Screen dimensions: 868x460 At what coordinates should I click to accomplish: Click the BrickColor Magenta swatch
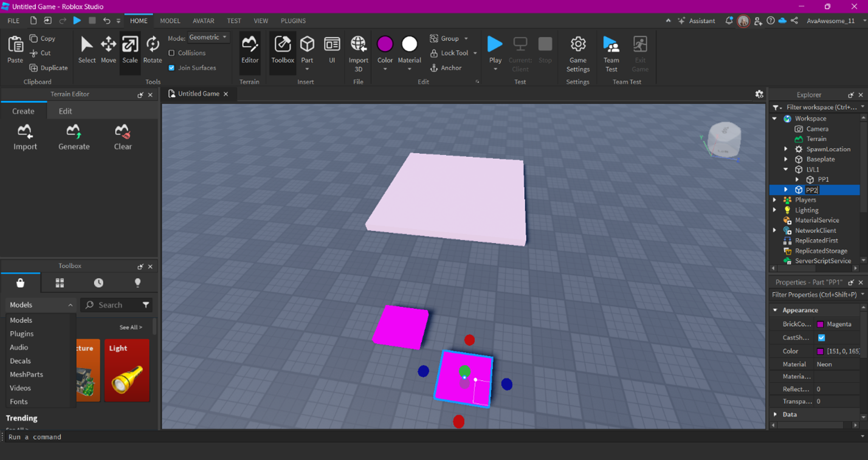tap(820, 324)
